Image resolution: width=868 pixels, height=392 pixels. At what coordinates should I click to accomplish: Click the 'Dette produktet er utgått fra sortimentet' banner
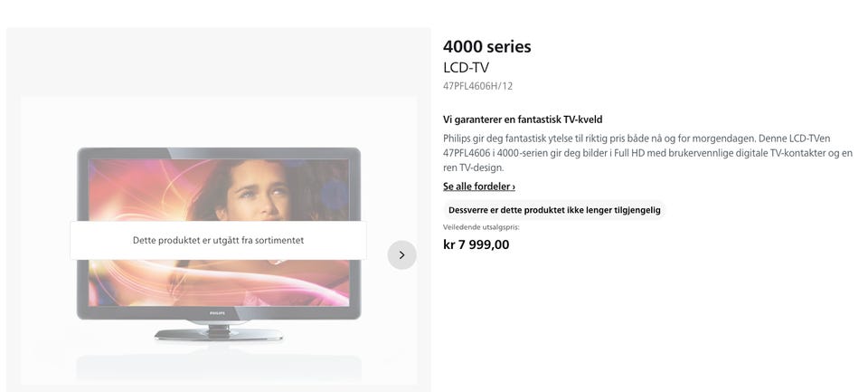pos(218,241)
